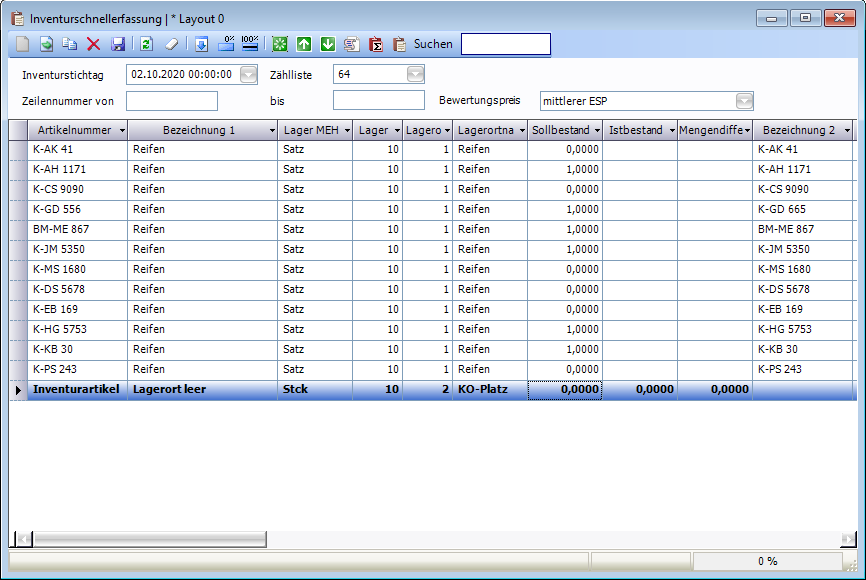Sort by the Sollbestand column header
The image size is (866, 580).
(560, 130)
